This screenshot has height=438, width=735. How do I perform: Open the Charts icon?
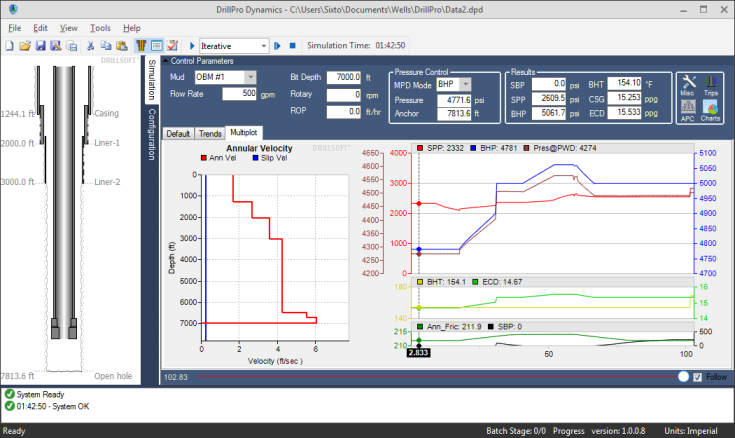711,109
